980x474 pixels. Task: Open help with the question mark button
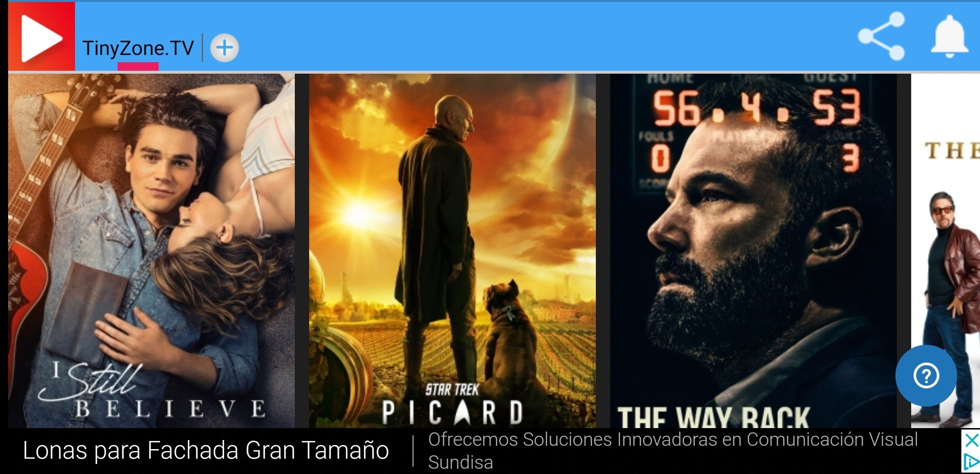(926, 375)
